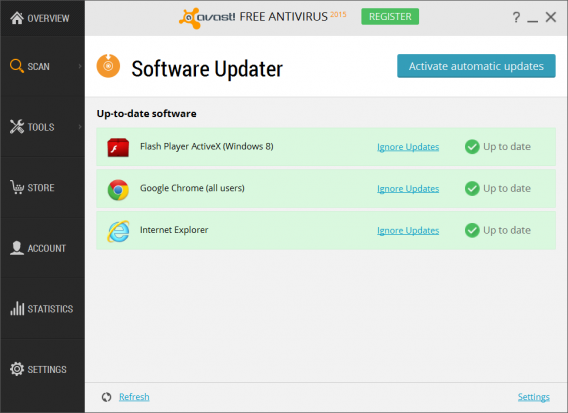
Task: Open the SETTINGS sidebar menu item
Action: 42,369
